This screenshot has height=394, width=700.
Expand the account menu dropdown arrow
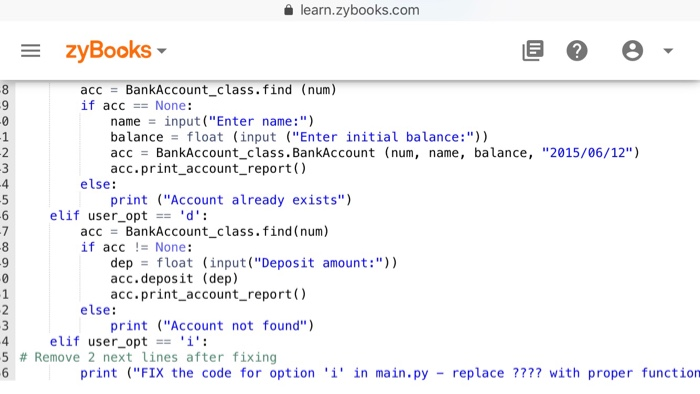(668, 51)
